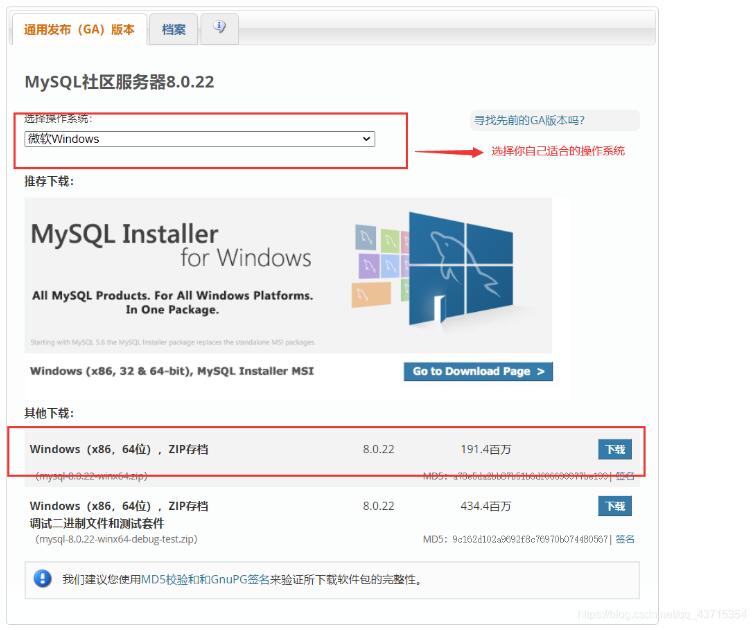Click the 调试二进制文件和测试套件 entry title
The height and width of the screenshot is (630, 753).
click(97, 523)
